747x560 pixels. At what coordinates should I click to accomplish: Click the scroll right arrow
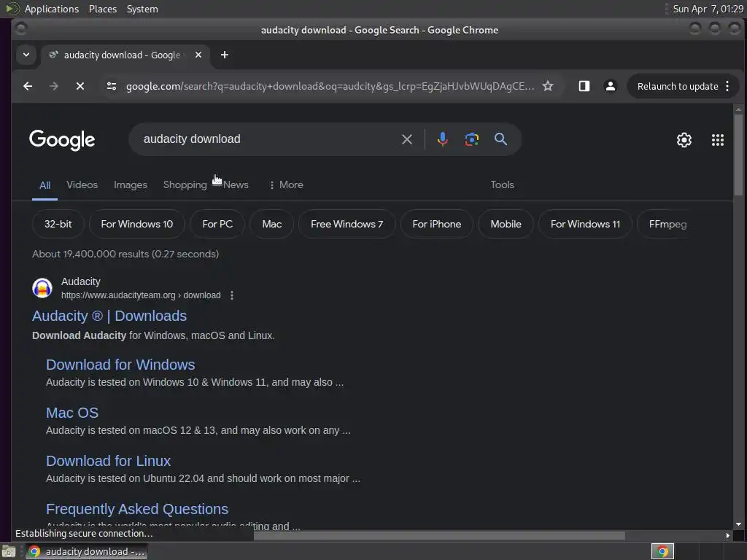[727, 536]
